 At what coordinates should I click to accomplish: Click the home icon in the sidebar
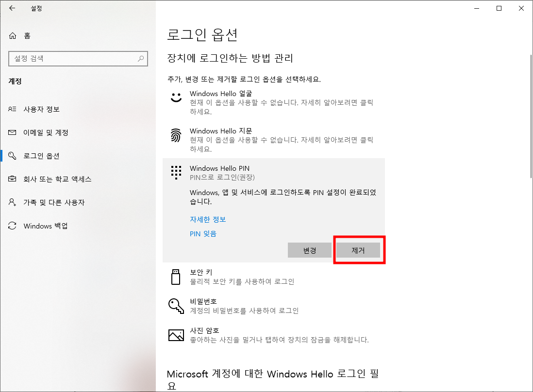[13, 36]
